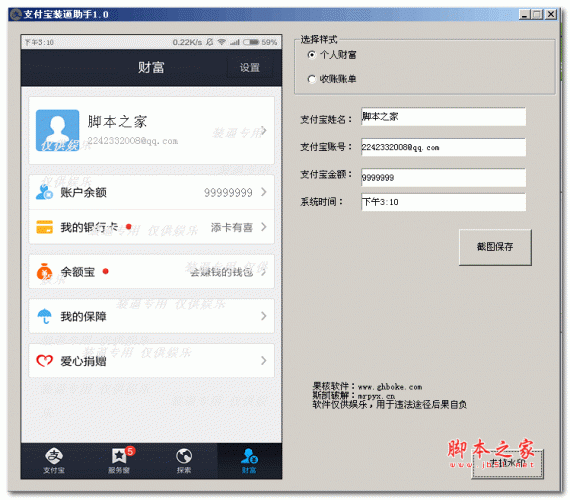Image resolution: width=570 pixels, height=500 pixels.
Task: Click the profile name 脚本之家
Action: click(x=117, y=121)
